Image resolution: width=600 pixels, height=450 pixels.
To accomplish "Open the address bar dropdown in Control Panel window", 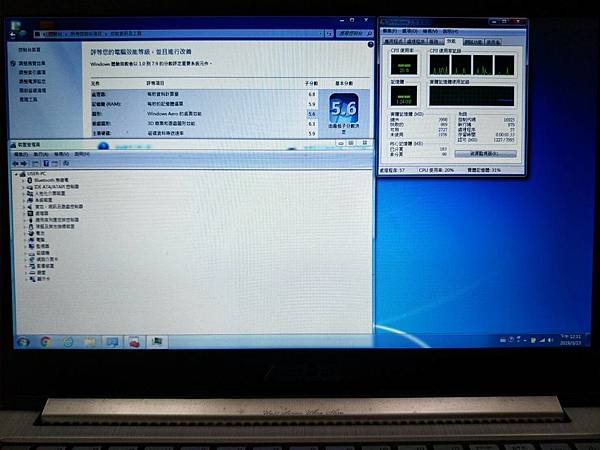I will pos(321,34).
